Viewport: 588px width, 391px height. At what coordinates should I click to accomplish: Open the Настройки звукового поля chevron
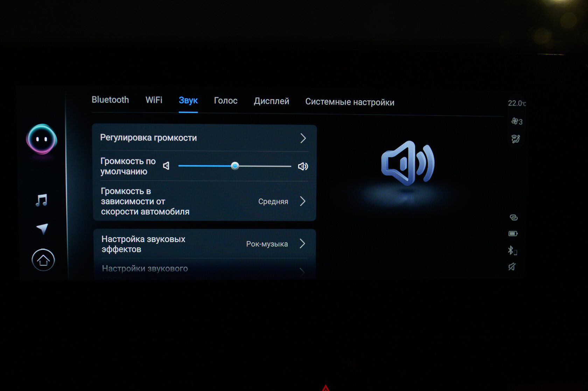coord(302,271)
